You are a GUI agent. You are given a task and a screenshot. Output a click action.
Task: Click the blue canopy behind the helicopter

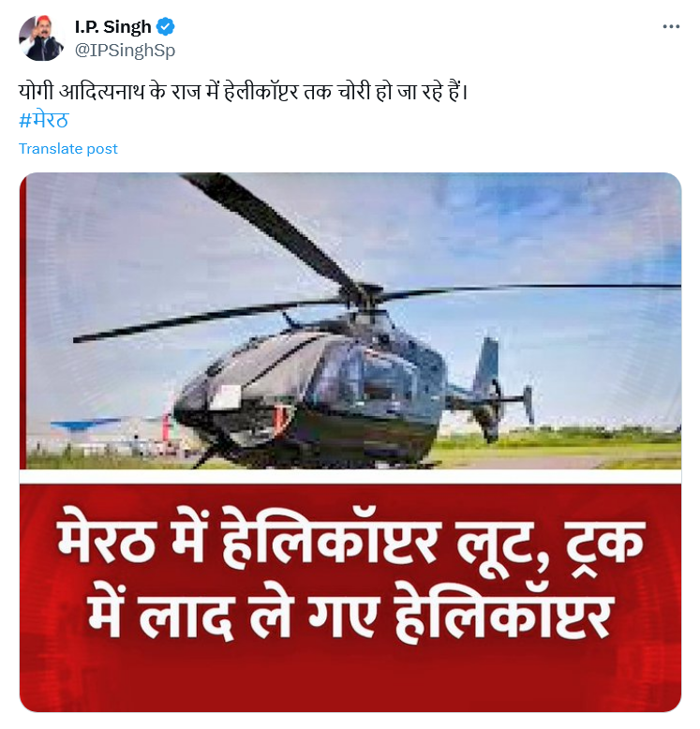tap(86, 424)
